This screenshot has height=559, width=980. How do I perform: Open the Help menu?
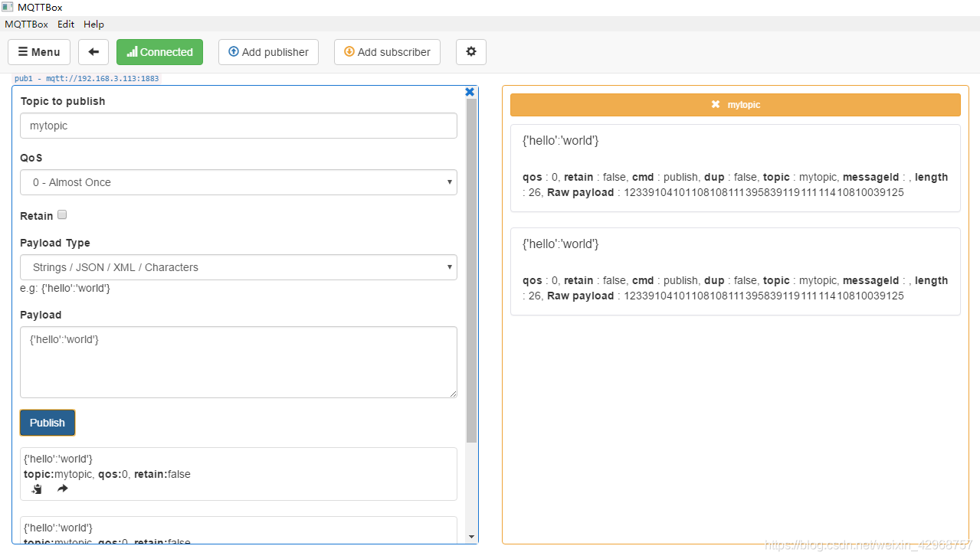93,24
